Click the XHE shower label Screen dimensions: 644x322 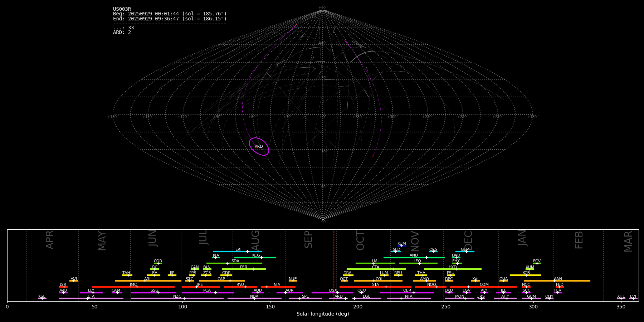pyautogui.click(x=621, y=297)
